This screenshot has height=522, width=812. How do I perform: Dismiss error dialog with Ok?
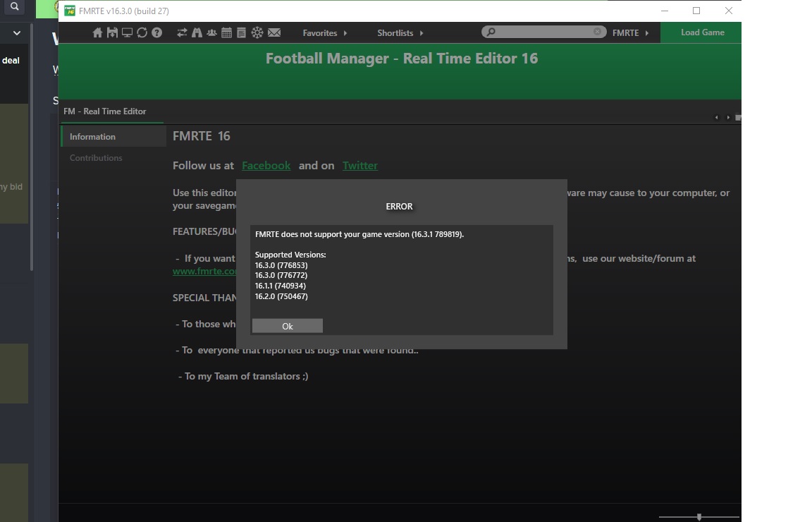(x=288, y=326)
